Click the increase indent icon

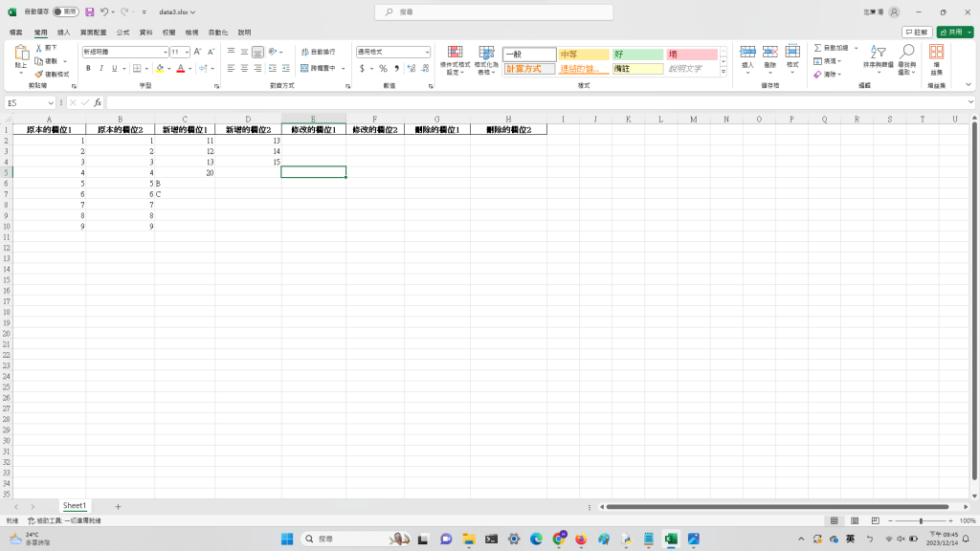click(285, 68)
